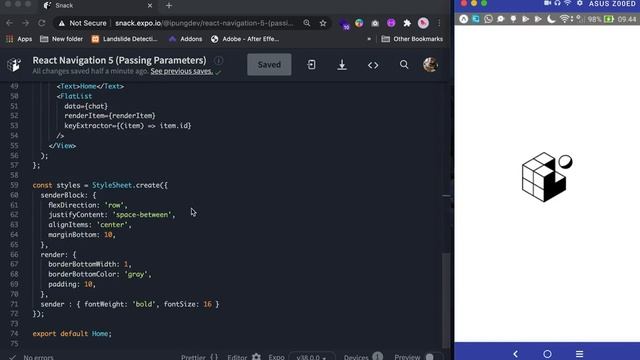The width and height of the screenshot is (640, 360).
Task: Go back in the browser
Action: coord(10,23)
